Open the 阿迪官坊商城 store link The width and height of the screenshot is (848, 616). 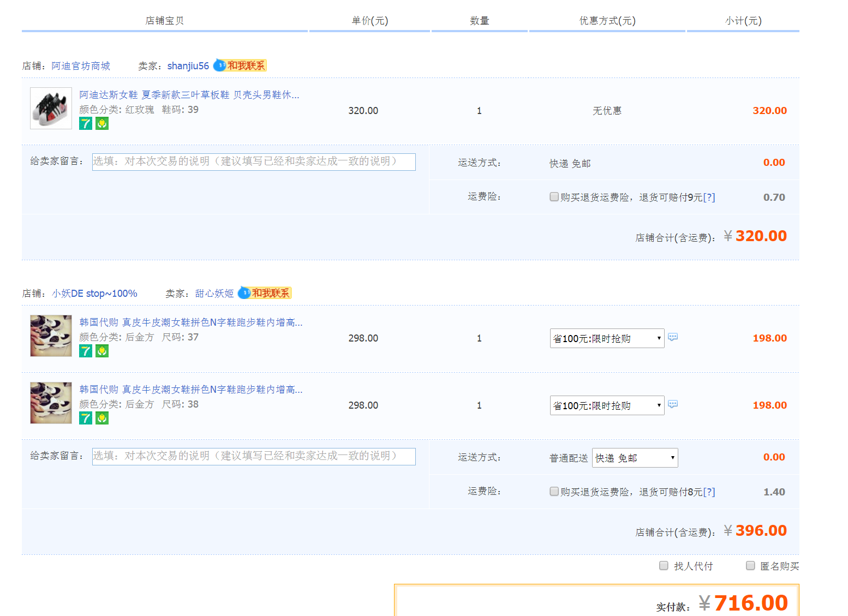point(81,66)
